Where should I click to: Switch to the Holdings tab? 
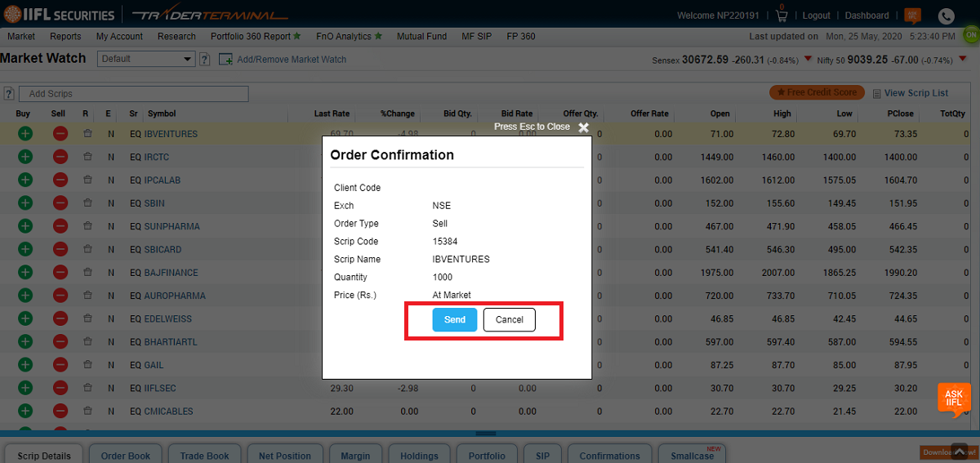pyautogui.click(x=419, y=455)
